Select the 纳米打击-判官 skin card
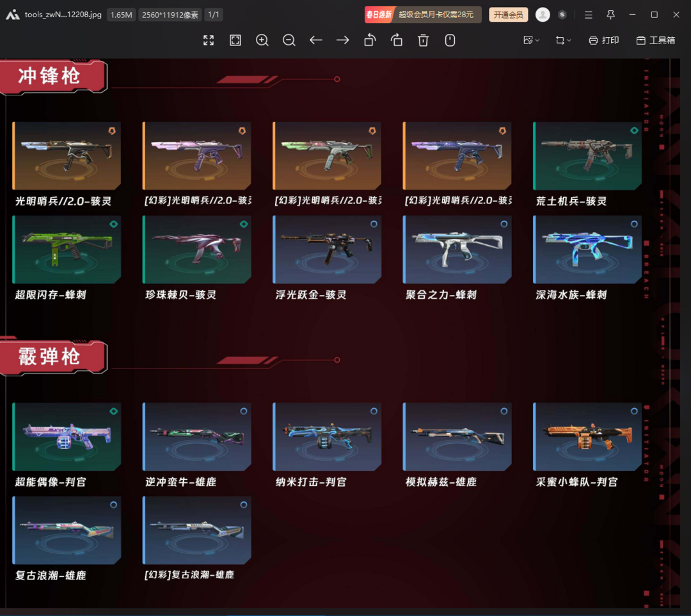 point(327,437)
